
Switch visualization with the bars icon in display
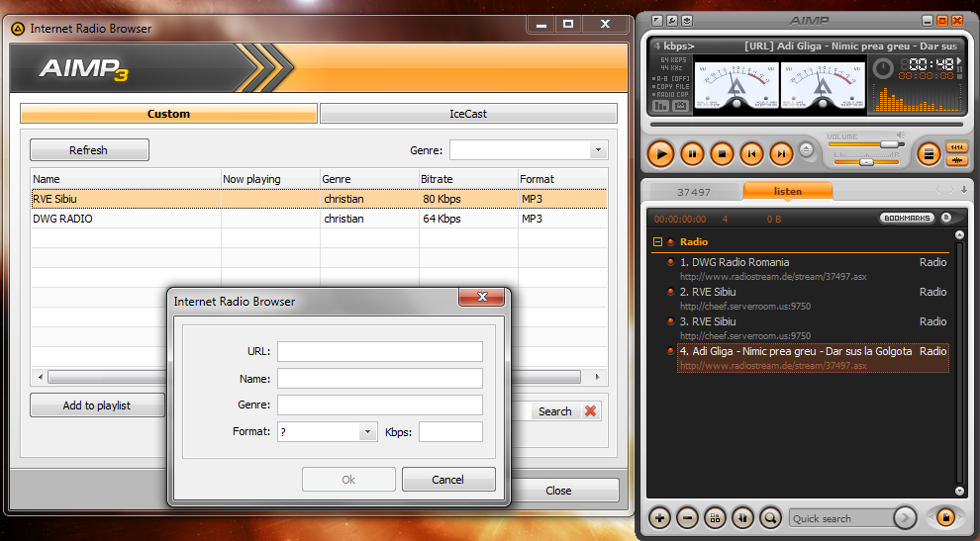pyautogui.click(x=660, y=106)
